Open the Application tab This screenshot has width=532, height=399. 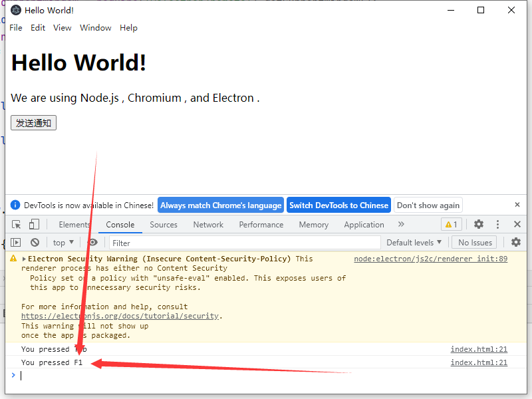(364, 225)
